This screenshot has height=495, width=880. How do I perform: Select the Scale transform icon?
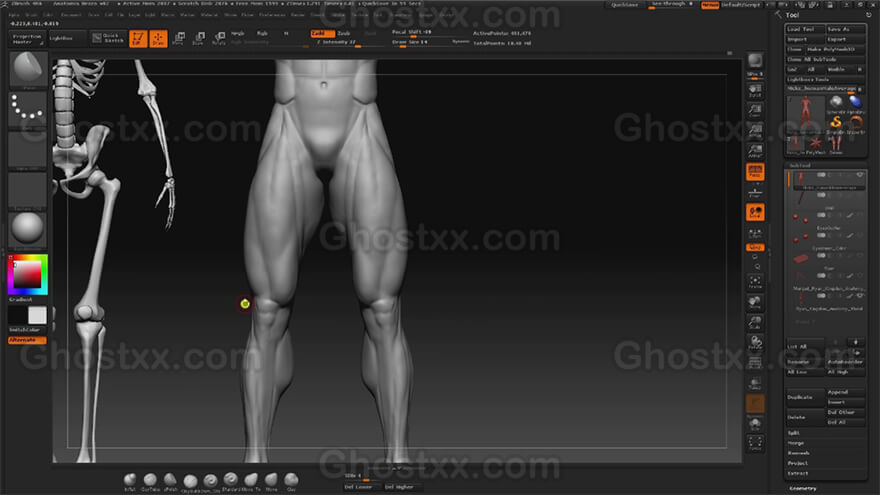pyautogui.click(x=199, y=38)
